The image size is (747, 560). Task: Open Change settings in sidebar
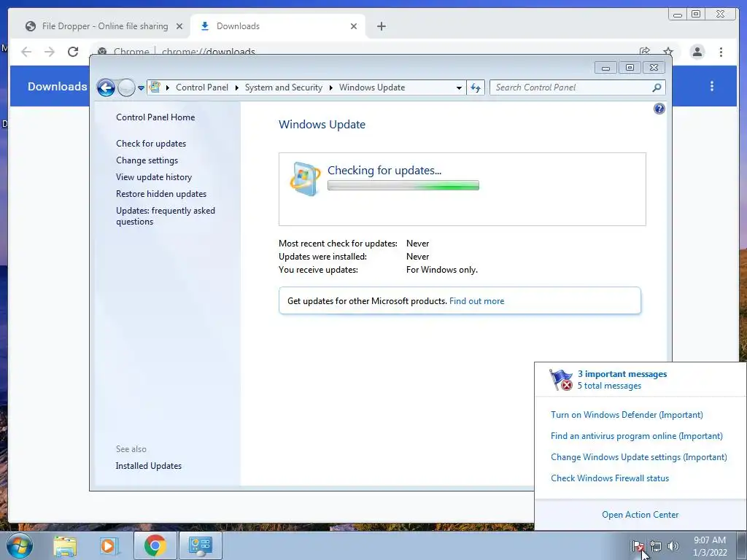point(147,160)
